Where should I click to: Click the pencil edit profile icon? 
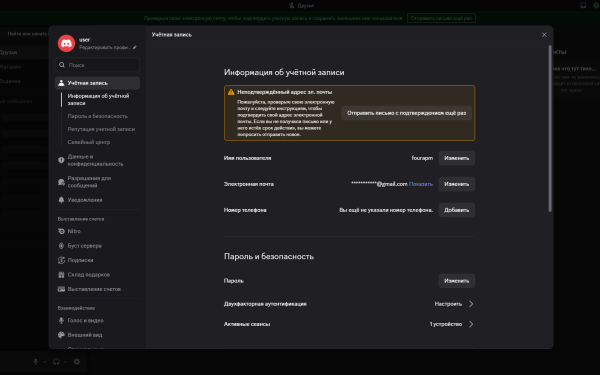click(135, 47)
